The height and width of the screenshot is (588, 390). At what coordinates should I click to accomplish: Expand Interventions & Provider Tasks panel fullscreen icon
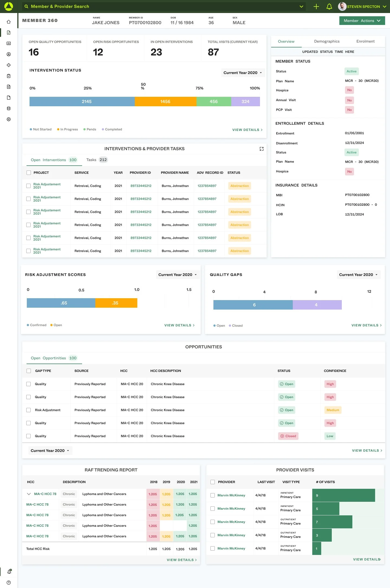[261, 149]
